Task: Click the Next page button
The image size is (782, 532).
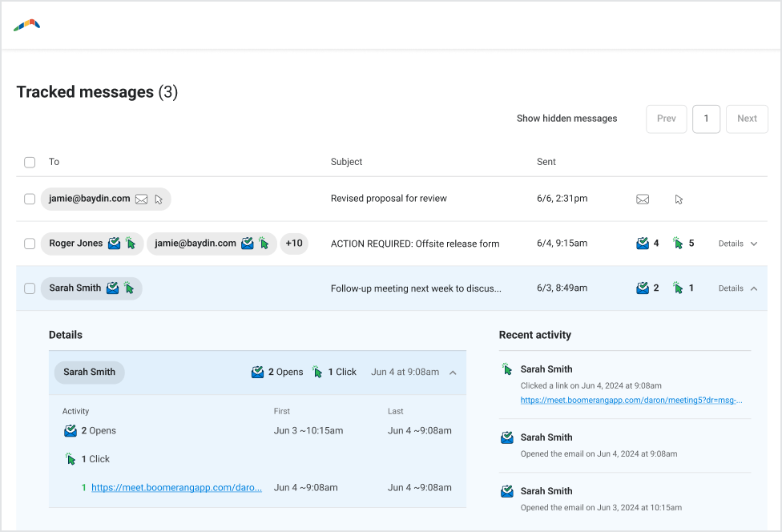Action: (x=747, y=119)
